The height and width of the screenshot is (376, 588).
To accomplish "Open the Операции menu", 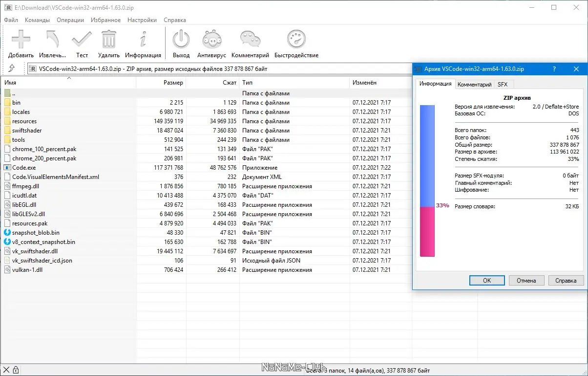I will coord(70,20).
